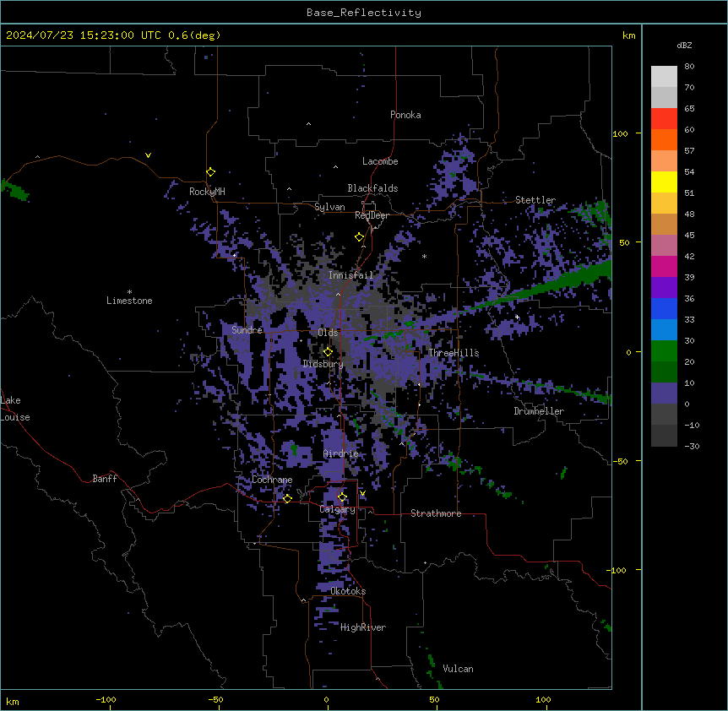The width and height of the screenshot is (728, 711).
Task: Click the dBZ legend heading
Action: click(684, 46)
